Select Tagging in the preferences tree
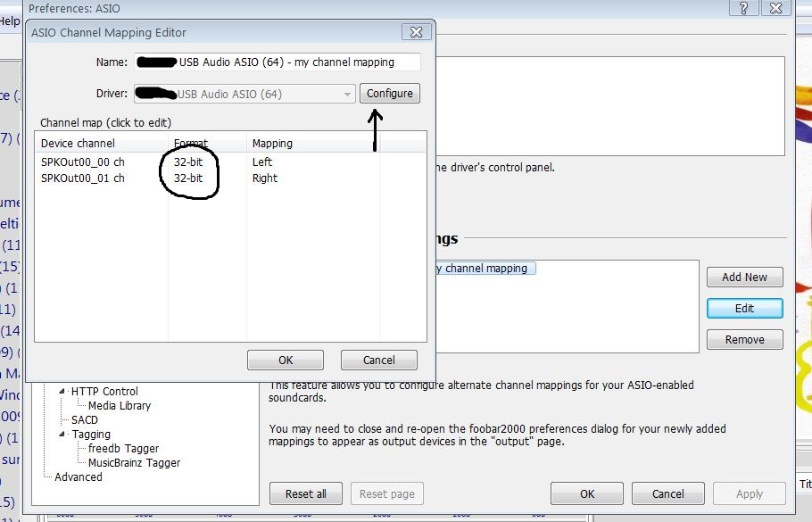This screenshot has width=812, height=522. [x=91, y=434]
